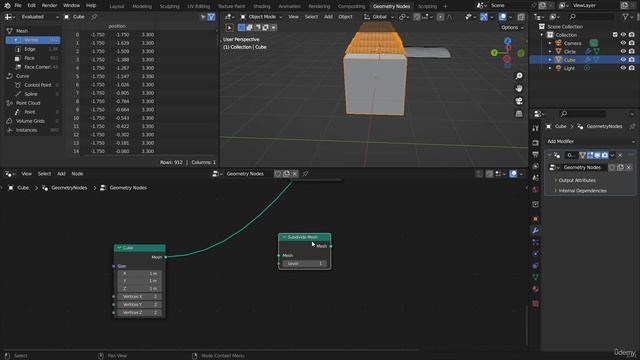Image resolution: width=640 pixels, height=360 pixels.
Task: Open the View Layer properties tab
Action: (536, 167)
